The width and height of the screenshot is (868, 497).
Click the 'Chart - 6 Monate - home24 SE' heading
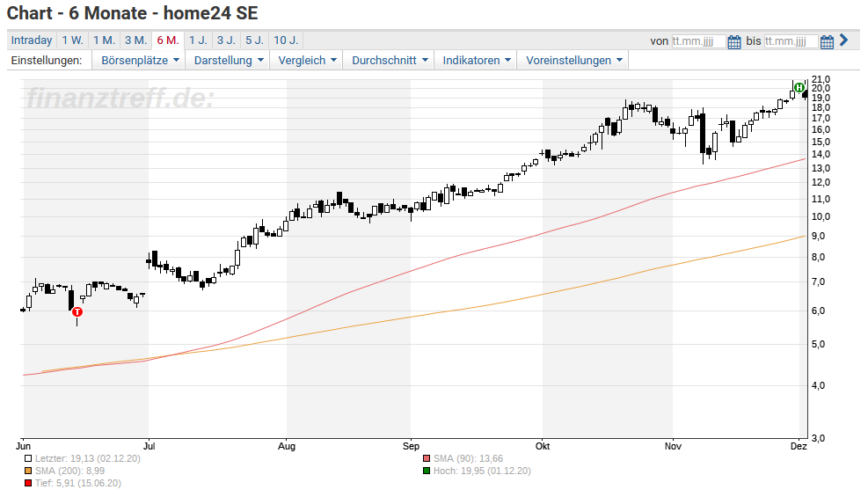click(x=132, y=12)
